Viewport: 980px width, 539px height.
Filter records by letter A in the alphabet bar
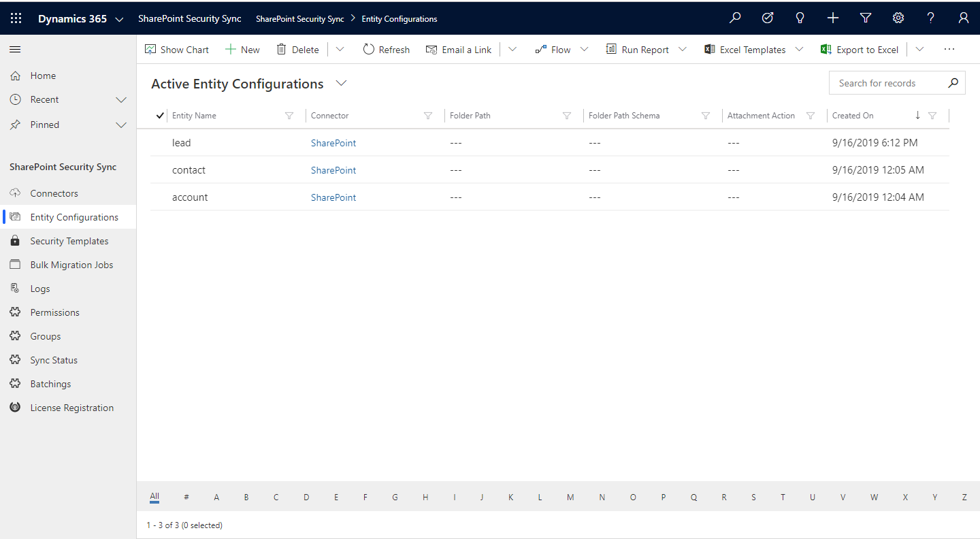click(x=216, y=497)
